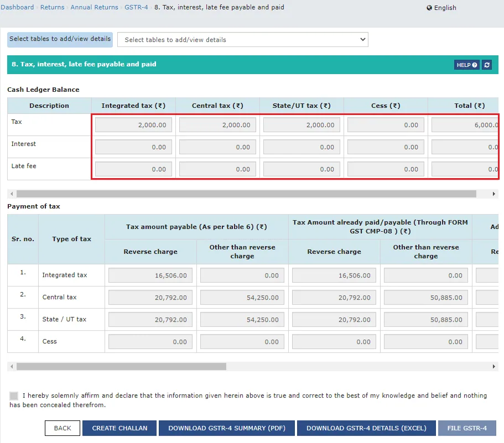Click right arrow of Cash Ledger scrollbar
The height and width of the screenshot is (443, 504).
pos(494,194)
